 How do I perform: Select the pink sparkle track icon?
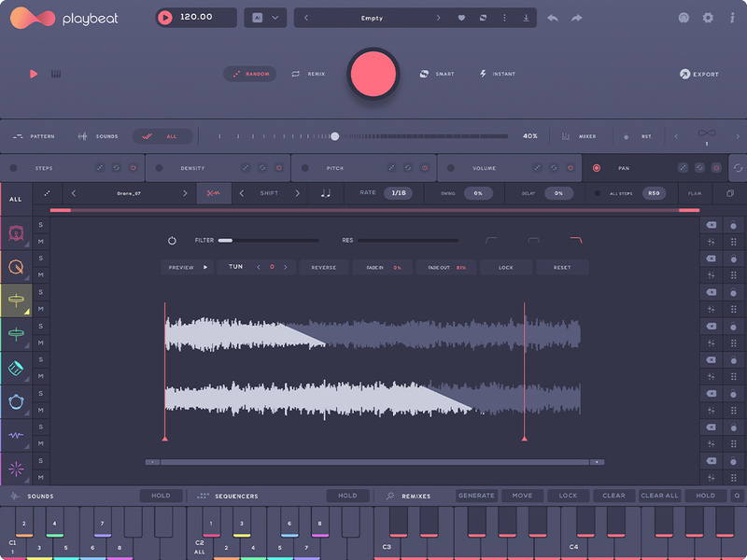[x=16, y=469]
